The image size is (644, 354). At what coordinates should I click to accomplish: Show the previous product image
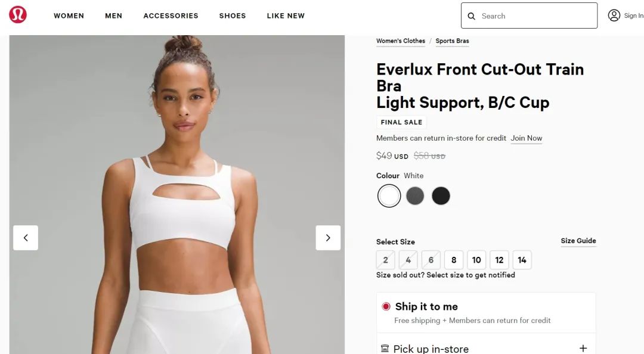[x=26, y=238]
